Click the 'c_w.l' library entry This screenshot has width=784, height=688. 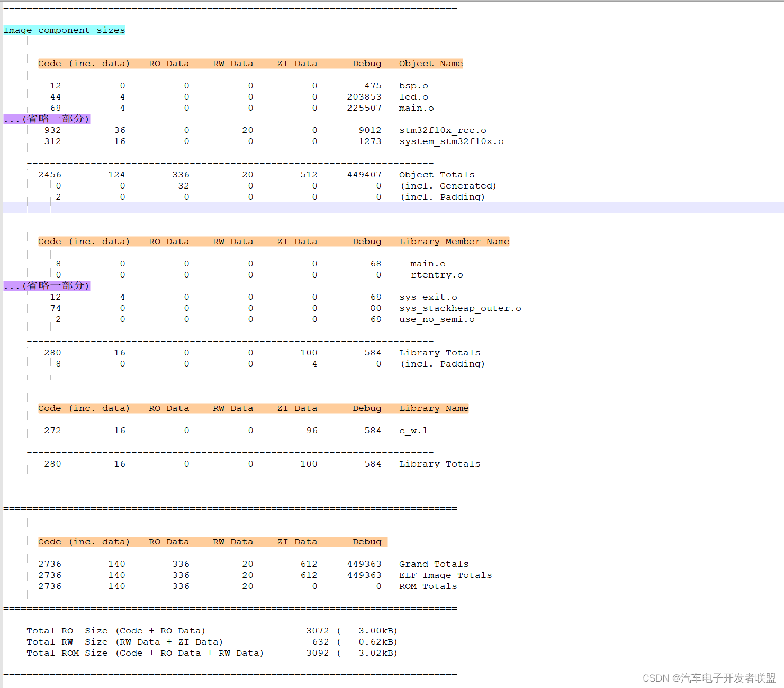pos(413,430)
